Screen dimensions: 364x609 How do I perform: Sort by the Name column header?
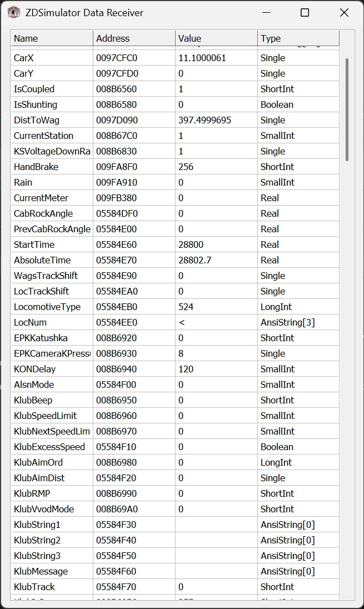(x=51, y=38)
